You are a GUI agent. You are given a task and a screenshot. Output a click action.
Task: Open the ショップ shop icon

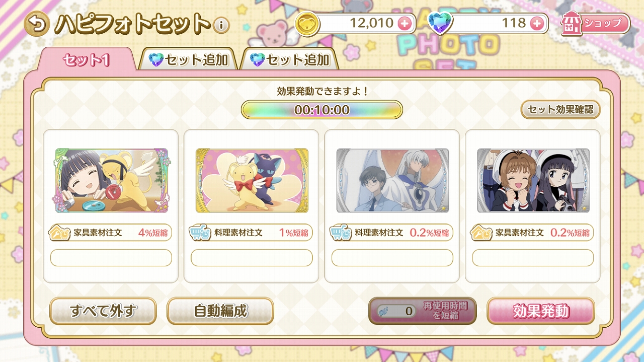(x=596, y=24)
